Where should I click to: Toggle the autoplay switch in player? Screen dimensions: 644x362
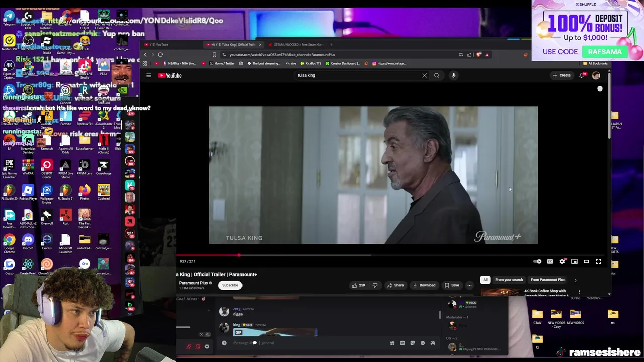pyautogui.click(x=537, y=261)
